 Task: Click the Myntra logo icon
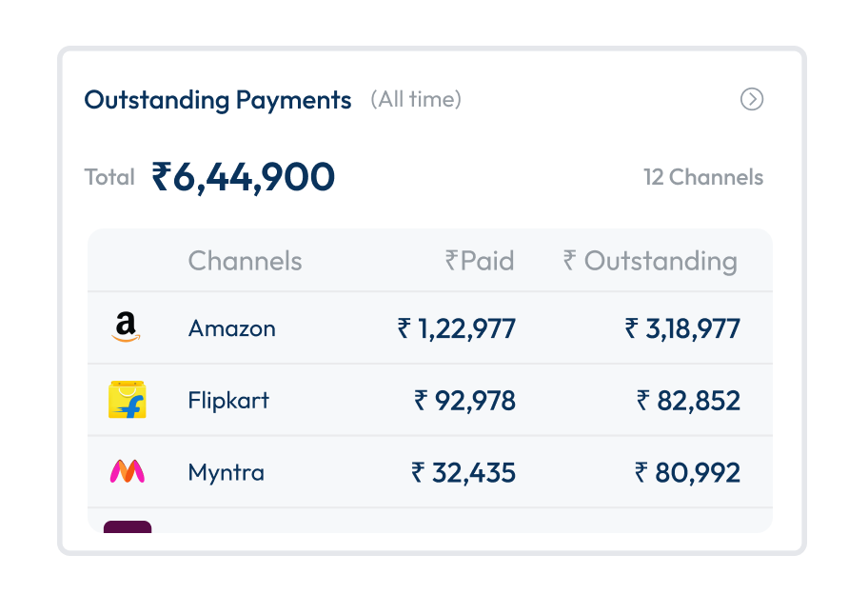[x=127, y=472]
